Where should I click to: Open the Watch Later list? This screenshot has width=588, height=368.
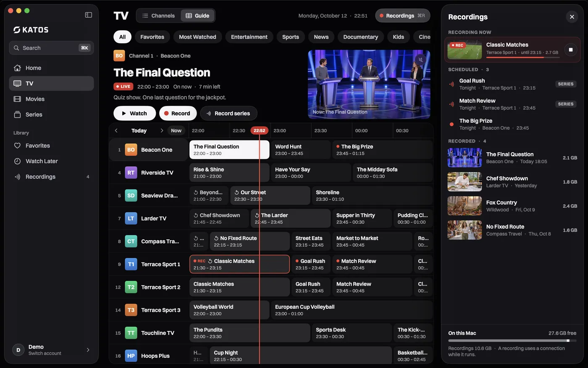point(51,161)
